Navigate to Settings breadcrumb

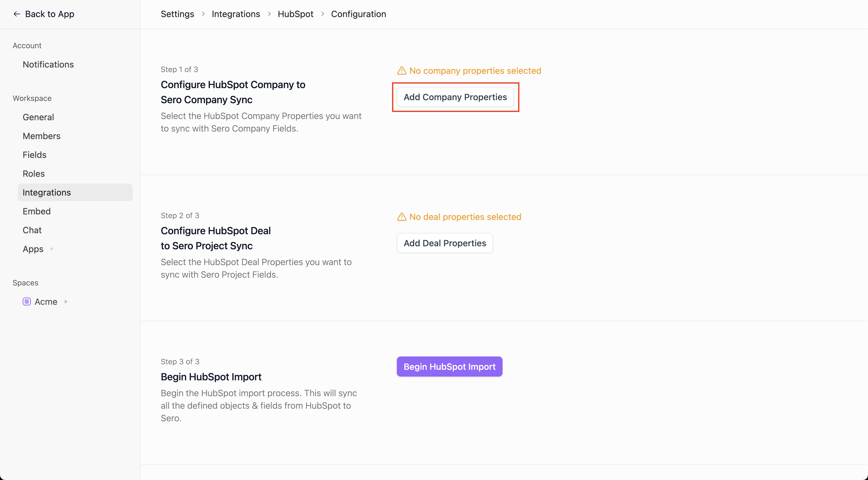point(177,14)
